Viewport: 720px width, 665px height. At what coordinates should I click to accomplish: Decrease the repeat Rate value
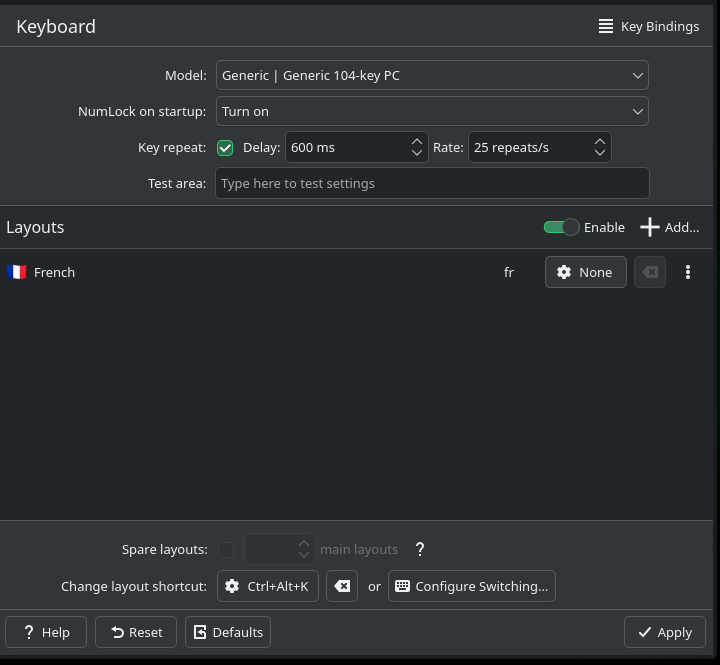[600, 153]
